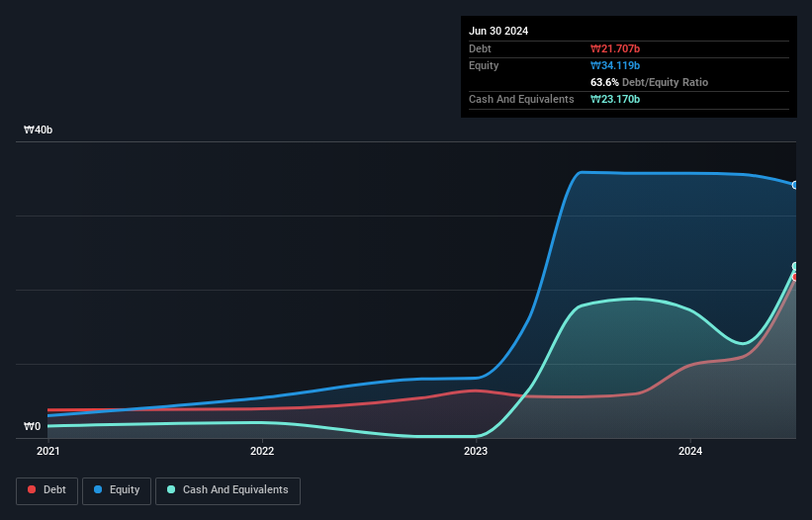Viewport: 812px width, 520px height.
Task: Click the 63.6% Debt/Equity Ratio text
Action: pos(650,82)
